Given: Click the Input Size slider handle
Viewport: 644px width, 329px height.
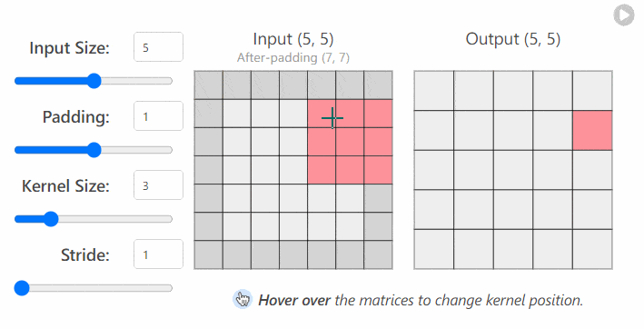Looking at the screenshot, I should tap(94, 81).
